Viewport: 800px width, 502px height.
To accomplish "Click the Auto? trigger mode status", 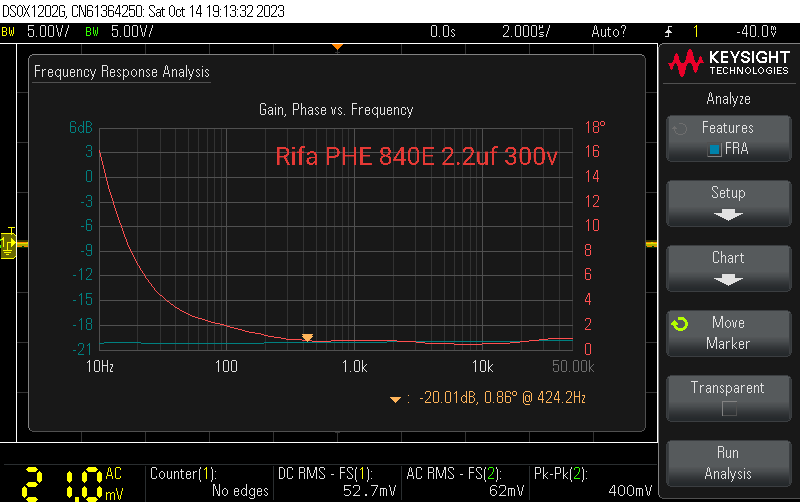I will (609, 32).
